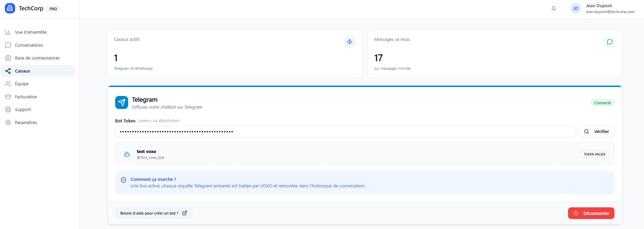Open Base de connaissances section

click(38, 58)
